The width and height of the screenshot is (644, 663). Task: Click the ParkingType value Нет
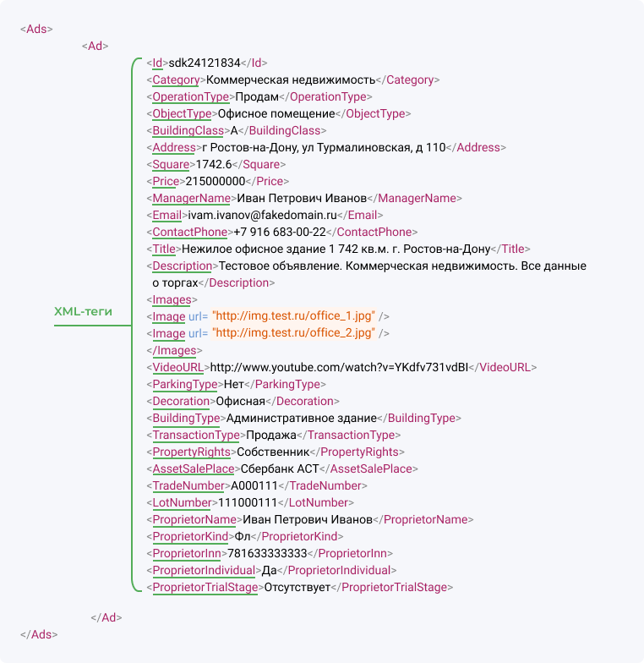[x=233, y=384]
